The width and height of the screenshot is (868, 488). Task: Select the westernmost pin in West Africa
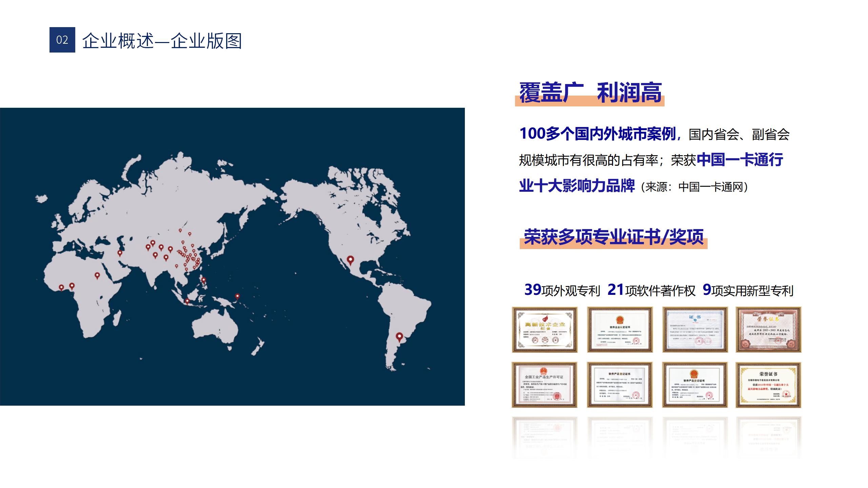point(61,287)
